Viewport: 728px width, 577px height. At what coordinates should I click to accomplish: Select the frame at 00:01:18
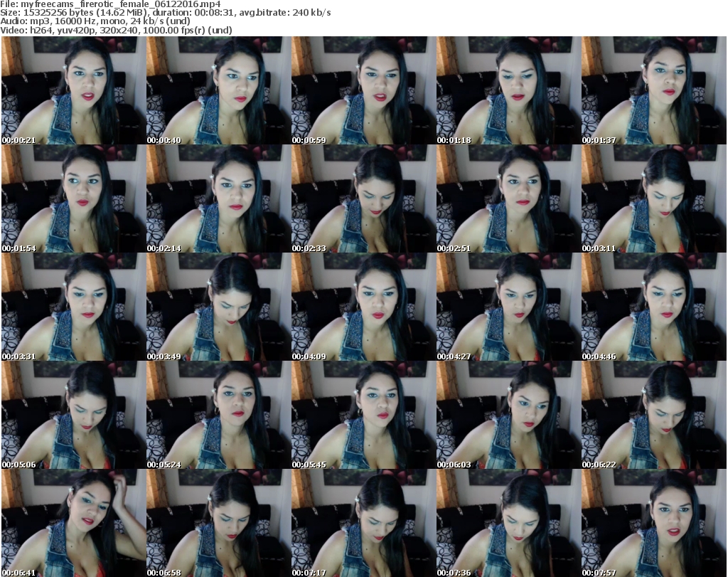click(x=508, y=90)
